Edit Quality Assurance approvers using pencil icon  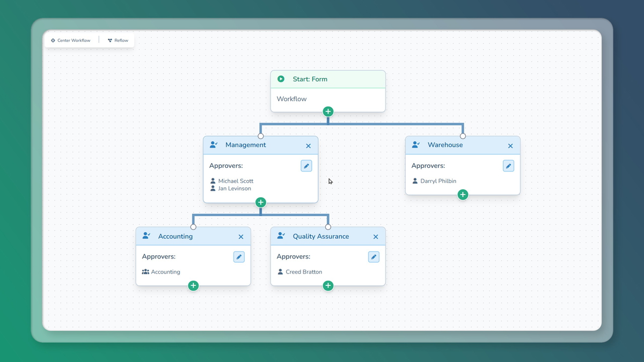tap(374, 257)
